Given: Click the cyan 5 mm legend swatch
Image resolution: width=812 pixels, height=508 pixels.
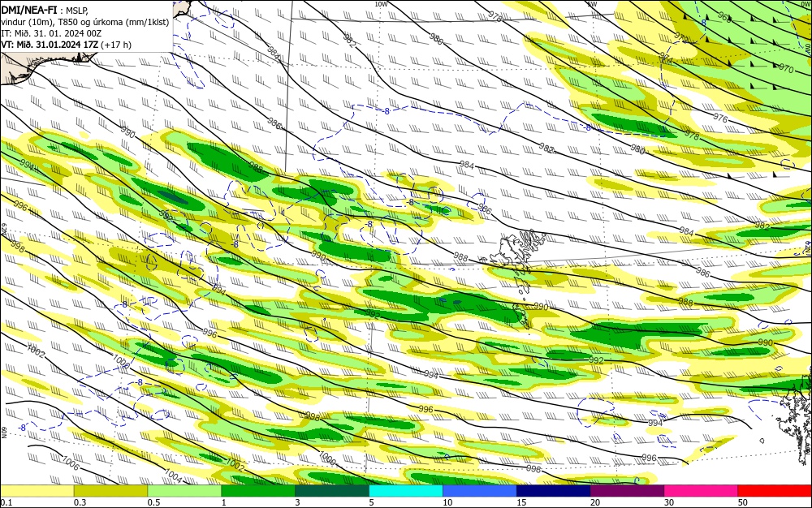Looking at the screenshot, I should (405, 491).
